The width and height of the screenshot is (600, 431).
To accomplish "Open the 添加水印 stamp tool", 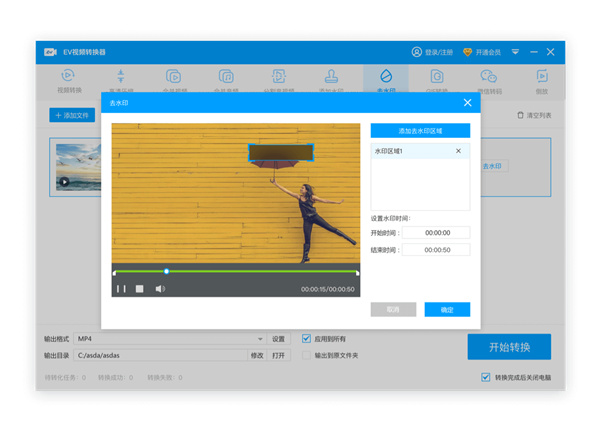I will 332,77.
